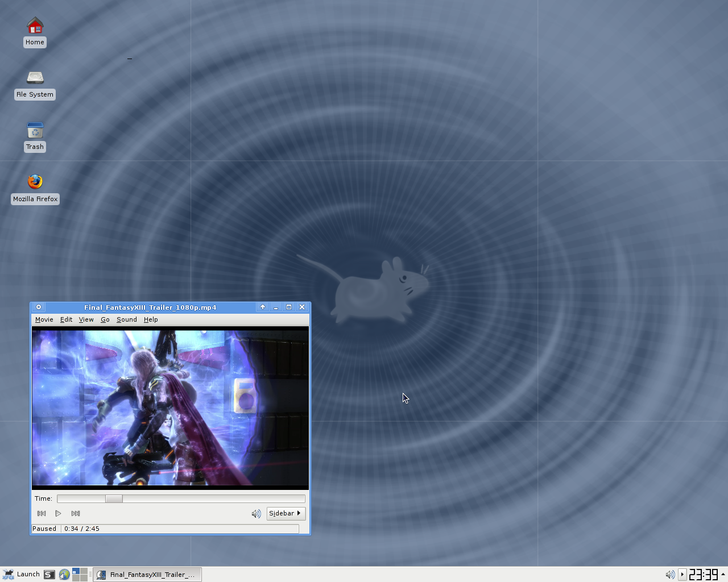Switch to first workspace in pager
Viewport: 728px width, 582px height.
76,571
